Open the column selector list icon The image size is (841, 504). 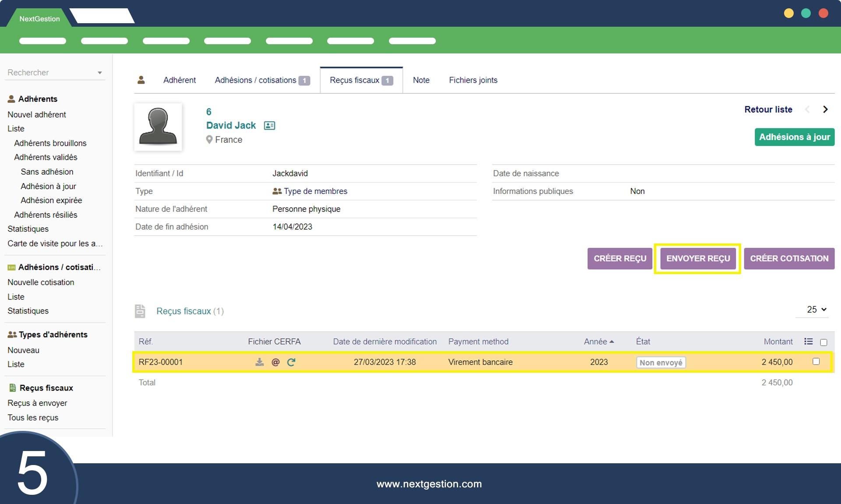tap(809, 342)
